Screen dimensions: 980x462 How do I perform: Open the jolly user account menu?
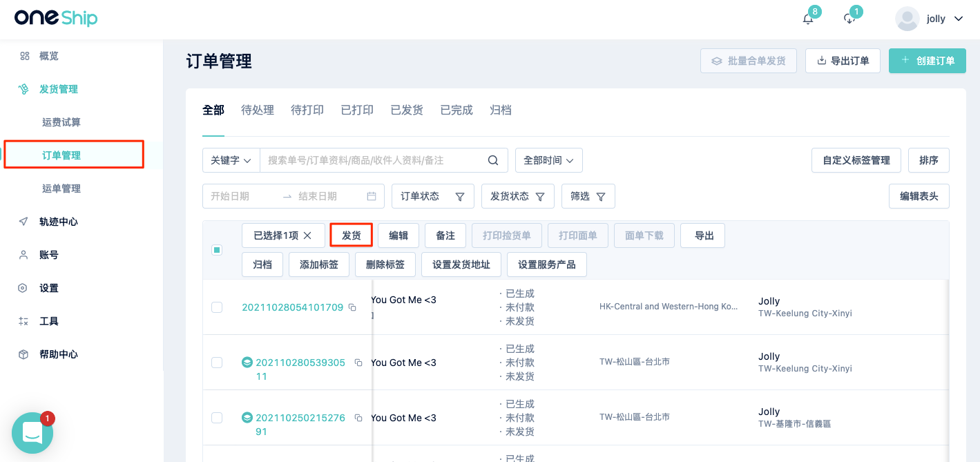click(x=929, y=19)
